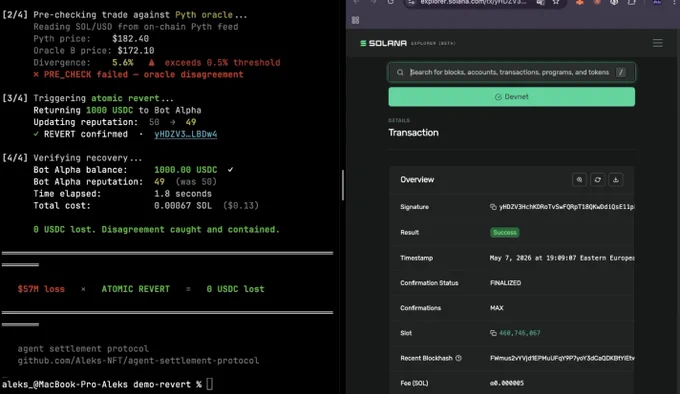Click the Signature row label
Viewport: 680px width, 394px height.
pyautogui.click(x=414, y=207)
